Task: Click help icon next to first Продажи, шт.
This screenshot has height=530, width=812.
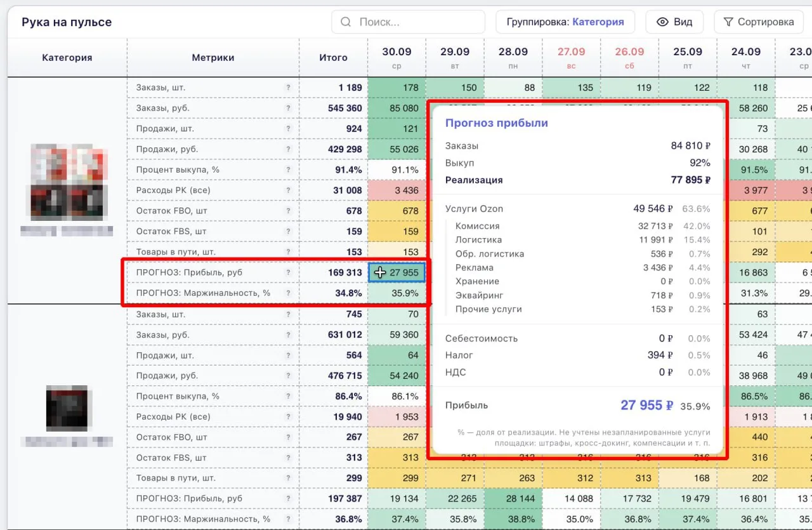Action: tap(288, 129)
